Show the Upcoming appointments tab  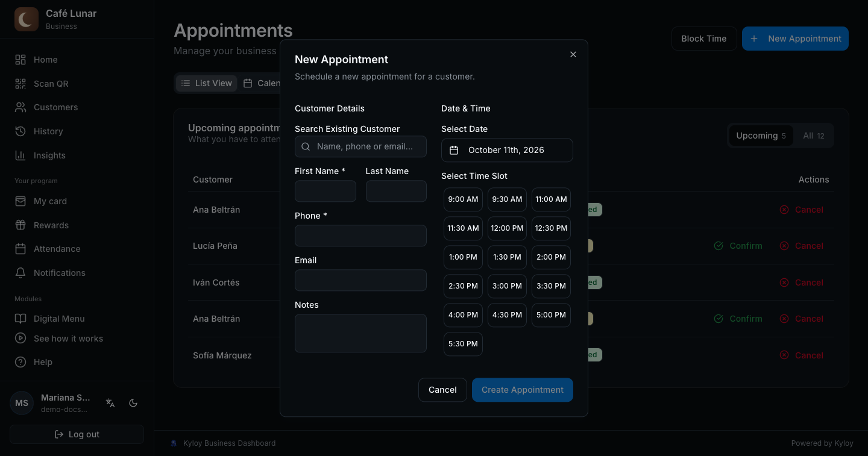[761, 136]
